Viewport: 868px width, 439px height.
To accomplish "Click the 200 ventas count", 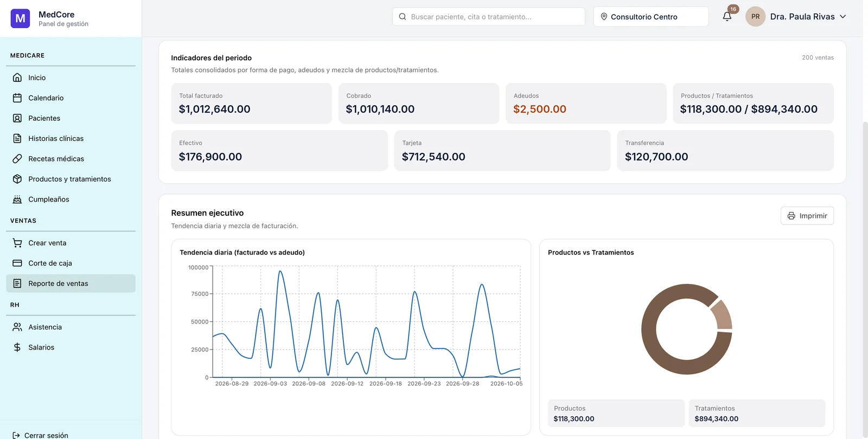I will tap(818, 57).
